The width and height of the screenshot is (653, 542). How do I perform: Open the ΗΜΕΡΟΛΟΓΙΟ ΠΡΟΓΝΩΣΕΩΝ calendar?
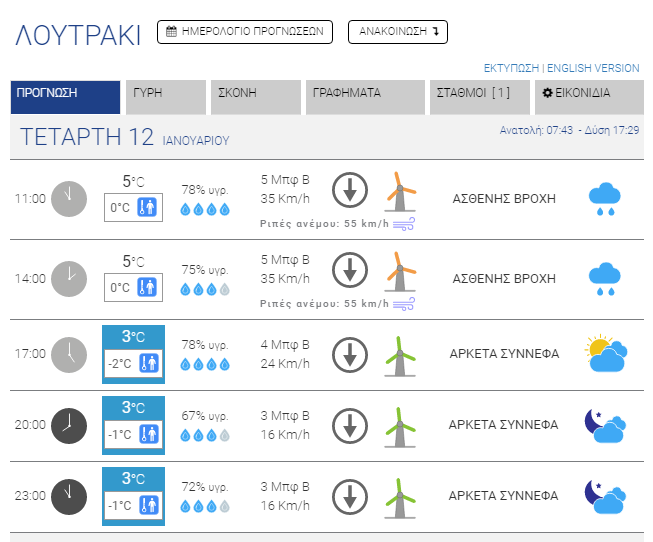click(x=244, y=32)
